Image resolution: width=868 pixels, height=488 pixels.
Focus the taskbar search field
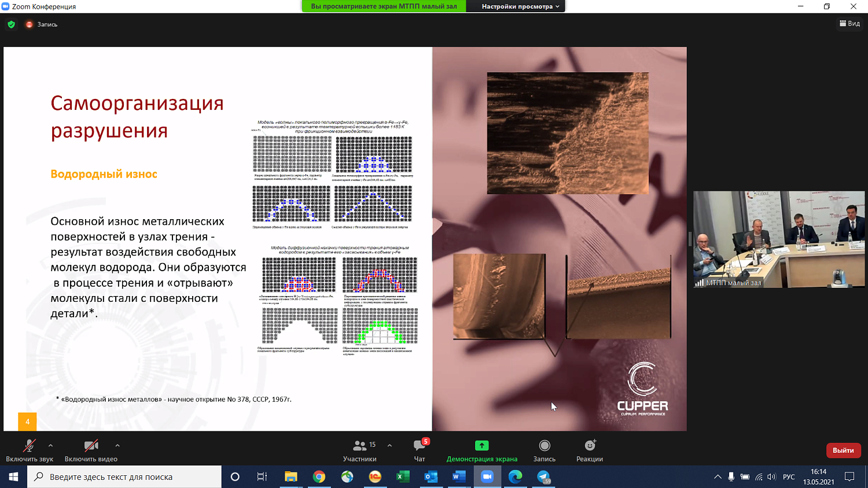pos(124,476)
